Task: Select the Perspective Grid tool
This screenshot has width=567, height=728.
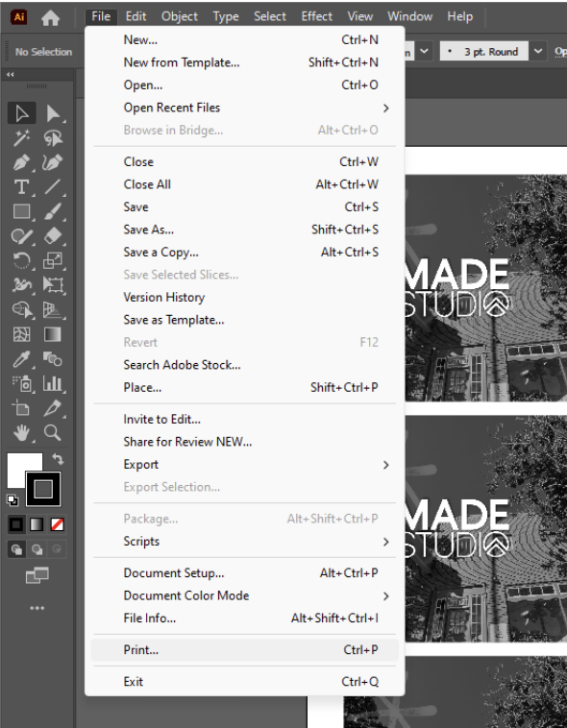Action: coord(53,309)
